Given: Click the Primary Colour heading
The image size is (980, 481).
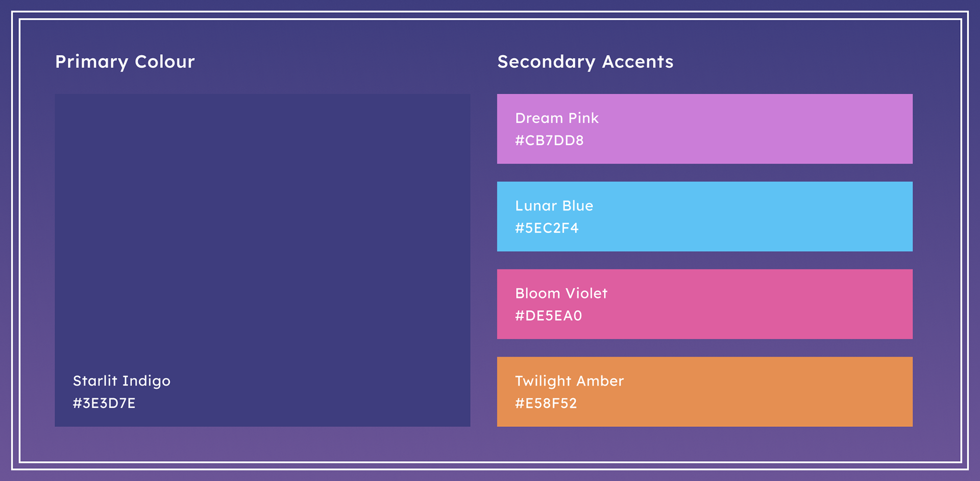Looking at the screenshot, I should point(125,62).
